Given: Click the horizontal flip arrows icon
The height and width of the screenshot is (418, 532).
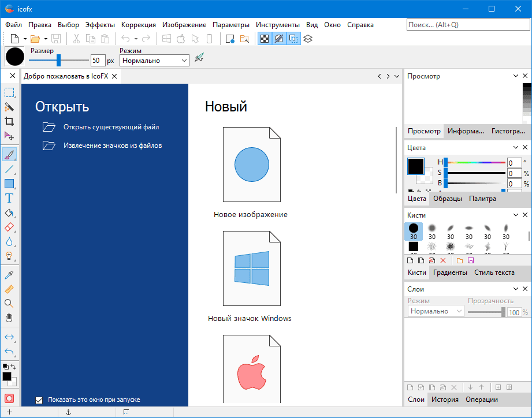Looking at the screenshot, I should click(x=9, y=337).
